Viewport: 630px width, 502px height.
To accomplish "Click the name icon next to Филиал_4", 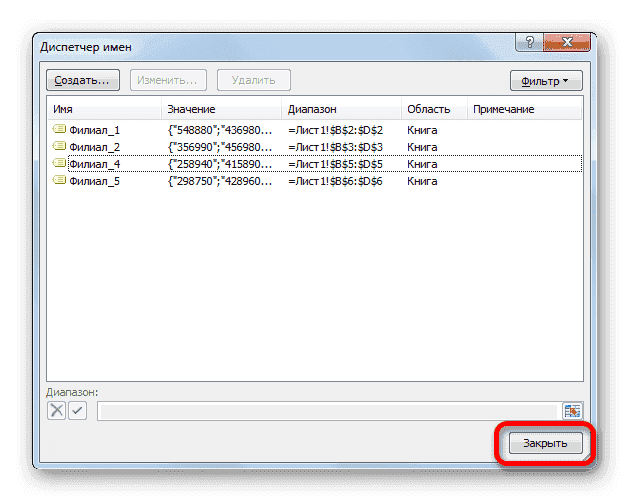I will click(x=59, y=163).
